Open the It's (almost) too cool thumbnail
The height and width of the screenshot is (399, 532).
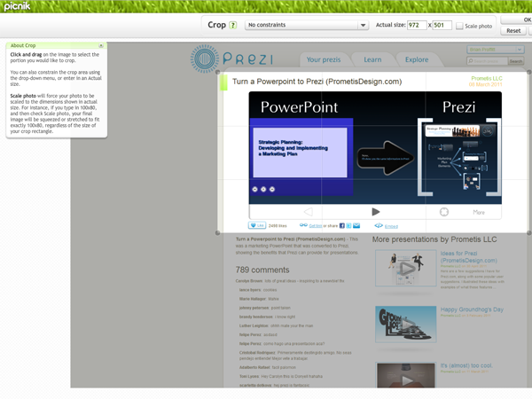pyautogui.click(x=406, y=375)
